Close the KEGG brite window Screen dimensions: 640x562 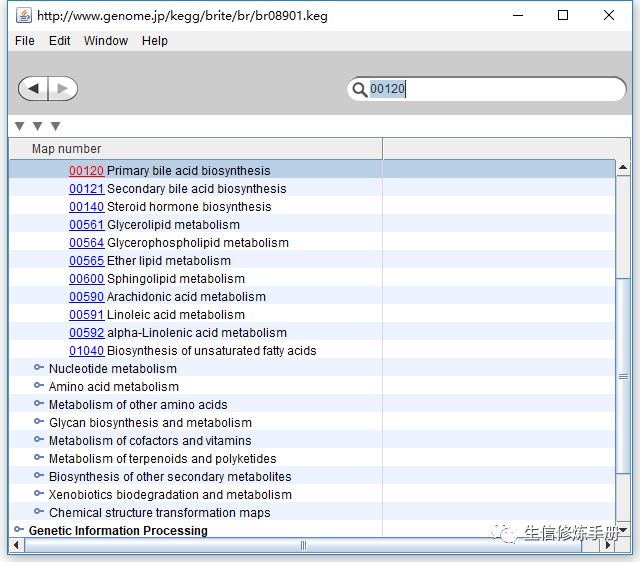click(609, 16)
